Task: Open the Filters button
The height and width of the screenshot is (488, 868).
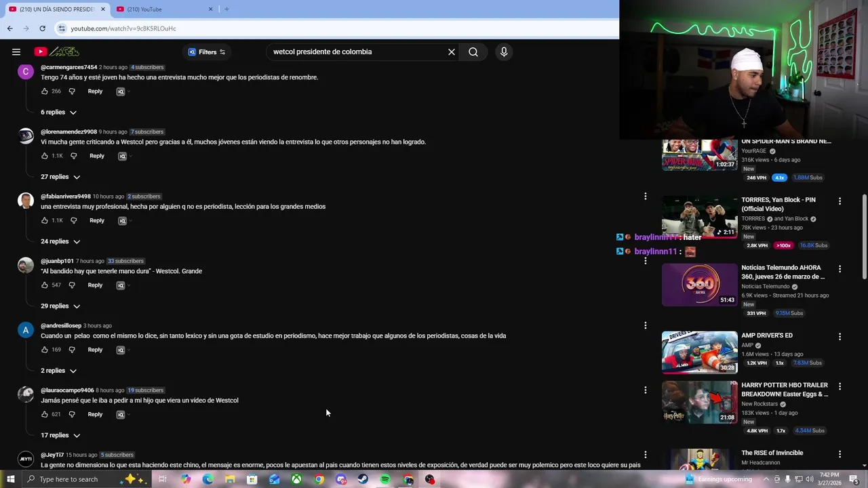Action: 206,52
